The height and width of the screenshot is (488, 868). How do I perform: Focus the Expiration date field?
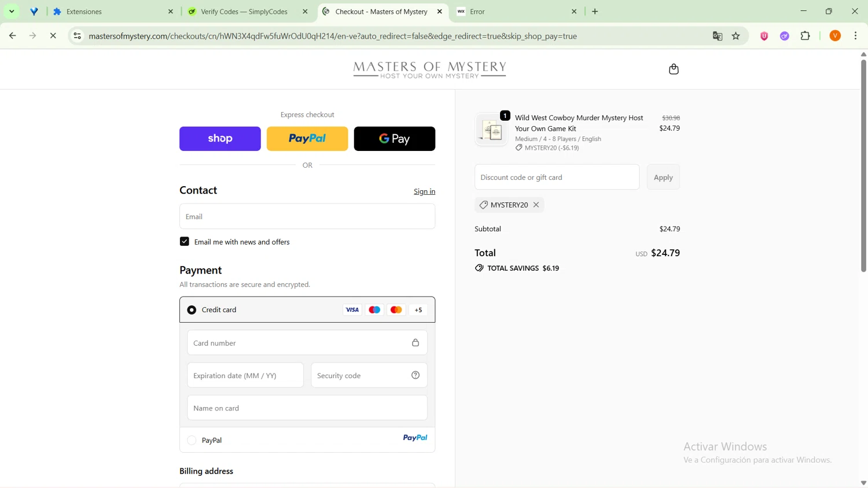(x=245, y=375)
